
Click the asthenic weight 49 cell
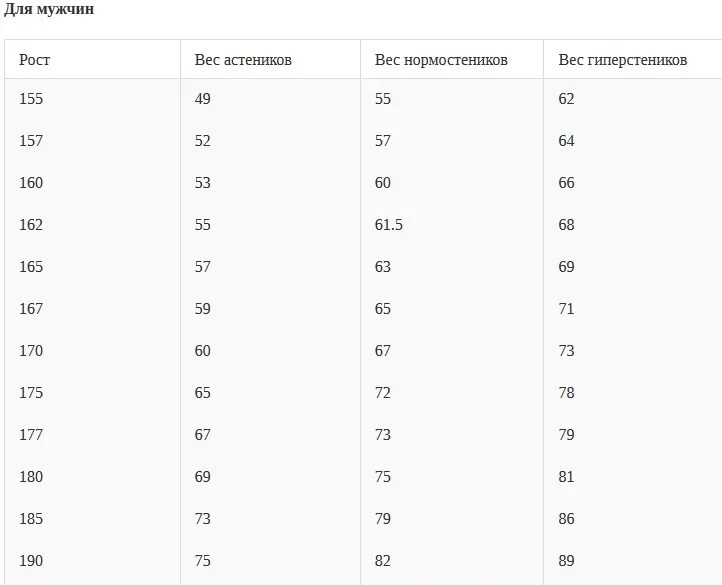coord(203,99)
